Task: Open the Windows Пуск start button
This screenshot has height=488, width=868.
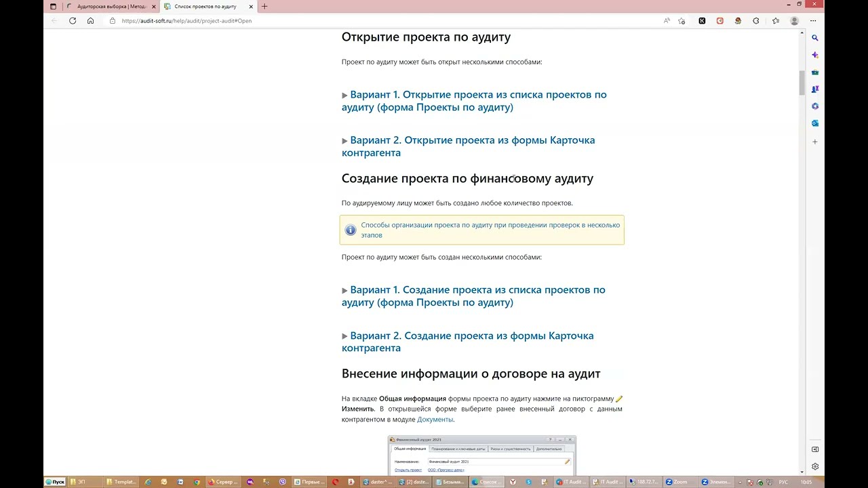Action: pyautogui.click(x=55, y=482)
